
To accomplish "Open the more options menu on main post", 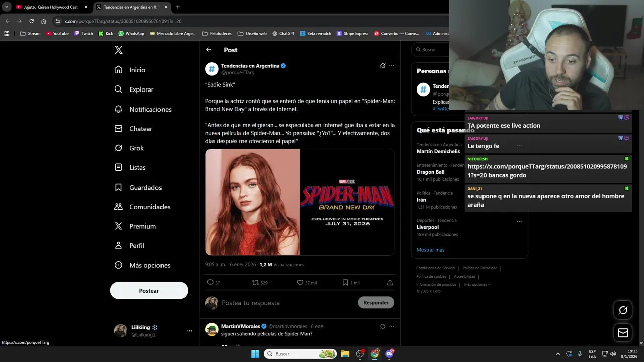I will (392, 66).
